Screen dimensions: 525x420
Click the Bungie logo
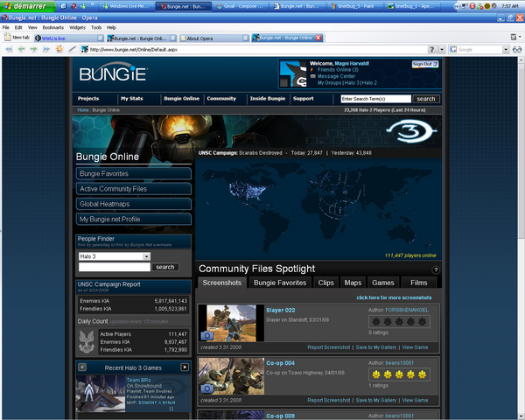coord(113,73)
